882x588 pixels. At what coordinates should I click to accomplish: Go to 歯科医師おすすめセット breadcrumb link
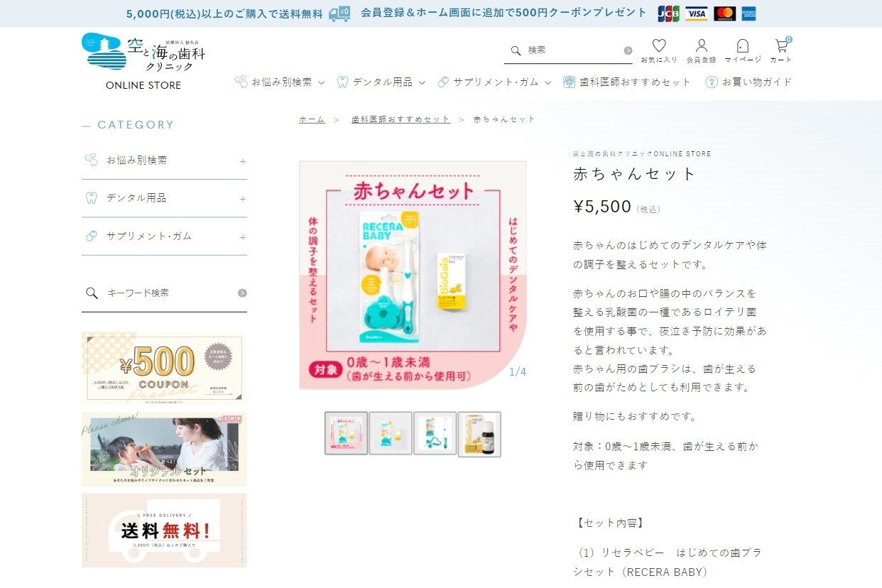click(x=401, y=119)
